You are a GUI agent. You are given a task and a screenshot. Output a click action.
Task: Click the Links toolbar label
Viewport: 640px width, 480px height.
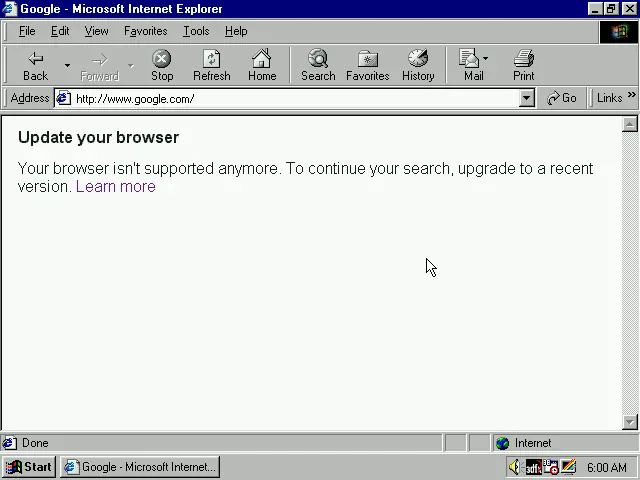[609, 98]
